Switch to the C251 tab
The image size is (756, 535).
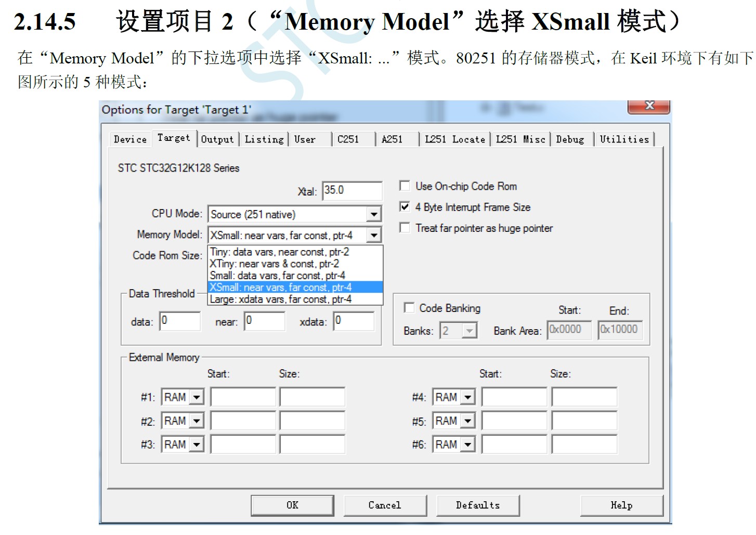(348, 139)
